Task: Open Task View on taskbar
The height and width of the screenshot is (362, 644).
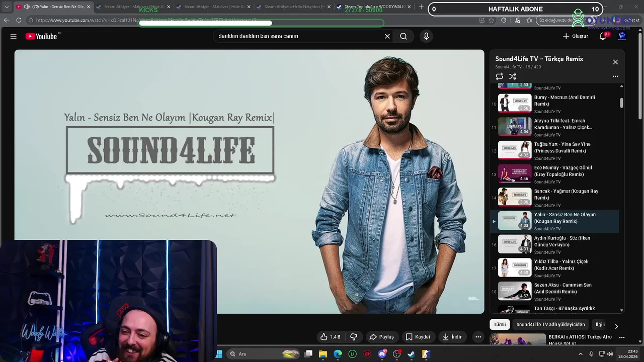Action: pyautogui.click(x=308, y=354)
